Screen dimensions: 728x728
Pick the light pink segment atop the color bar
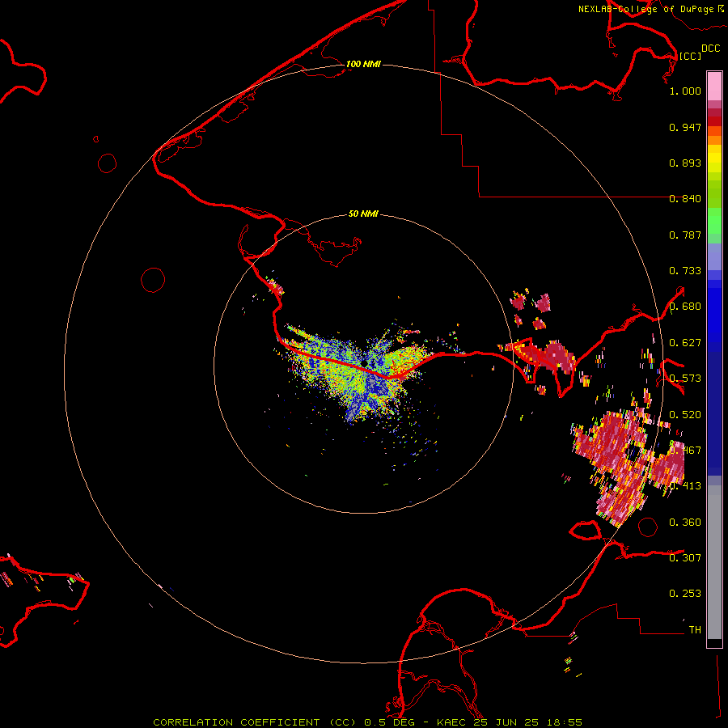pyautogui.click(x=714, y=87)
